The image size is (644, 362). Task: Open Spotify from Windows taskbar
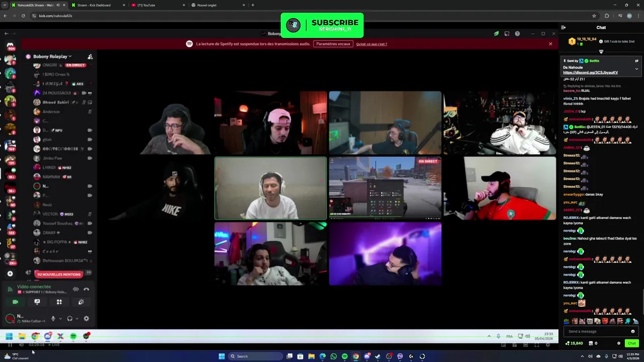345,356
